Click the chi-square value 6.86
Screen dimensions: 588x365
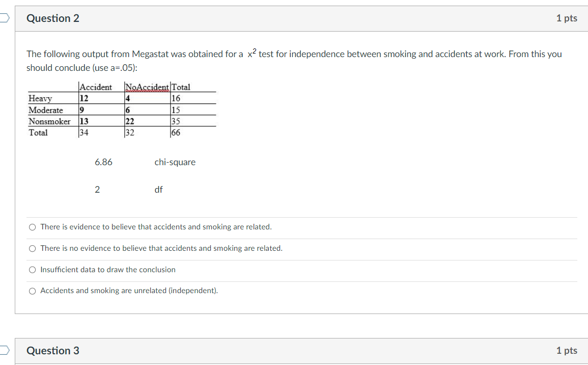click(x=104, y=162)
